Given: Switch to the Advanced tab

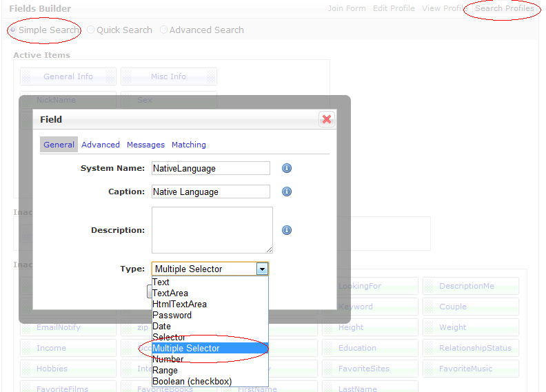Looking at the screenshot, I should click(x=101, y=145).
